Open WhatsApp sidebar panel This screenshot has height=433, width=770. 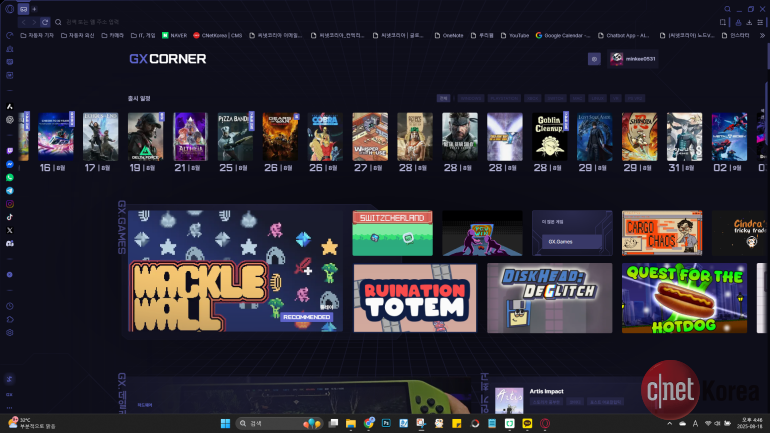click(x=9, y=177)
